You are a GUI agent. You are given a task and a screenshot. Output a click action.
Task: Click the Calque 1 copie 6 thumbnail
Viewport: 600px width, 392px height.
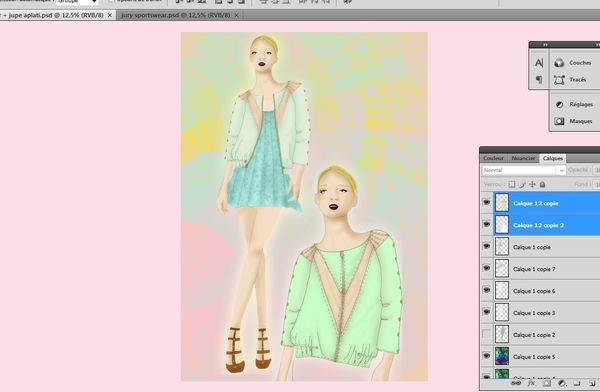[502, 290]
